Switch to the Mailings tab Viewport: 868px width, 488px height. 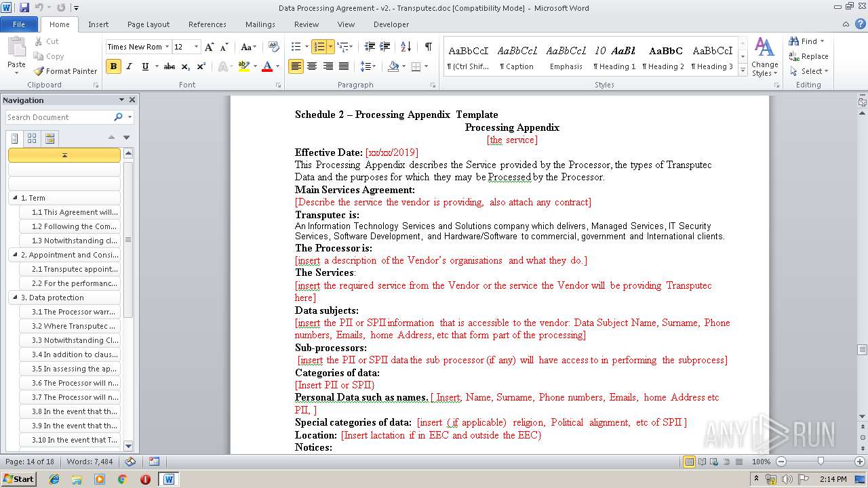(x=260, y=24)
